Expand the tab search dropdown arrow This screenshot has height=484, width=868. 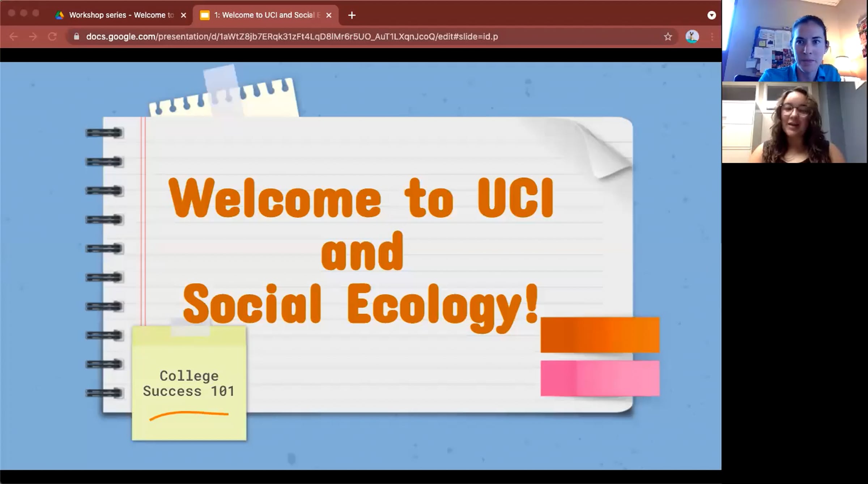click(x=711, y=15)
